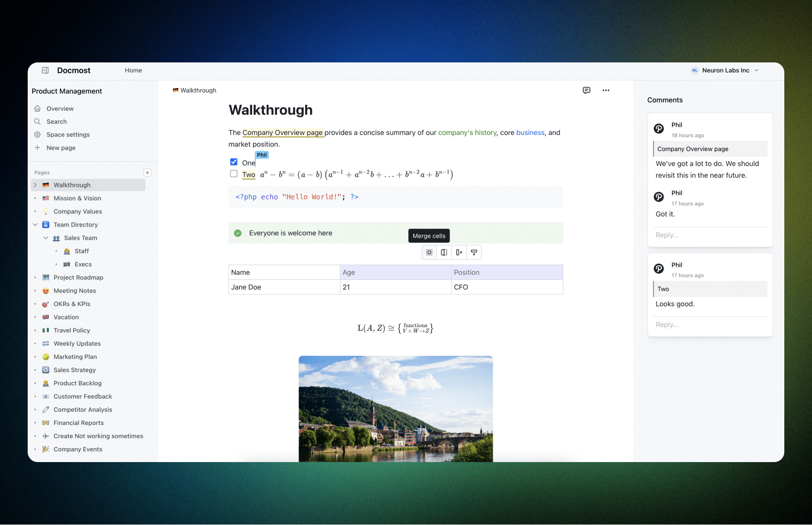Click the Space settings gear icon
812x525 pixels.
coord(37,135)
